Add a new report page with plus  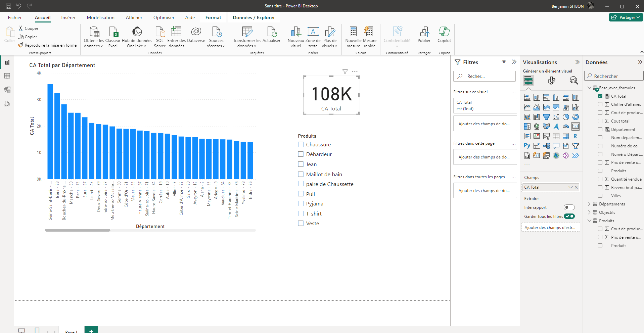coord(91,330)
